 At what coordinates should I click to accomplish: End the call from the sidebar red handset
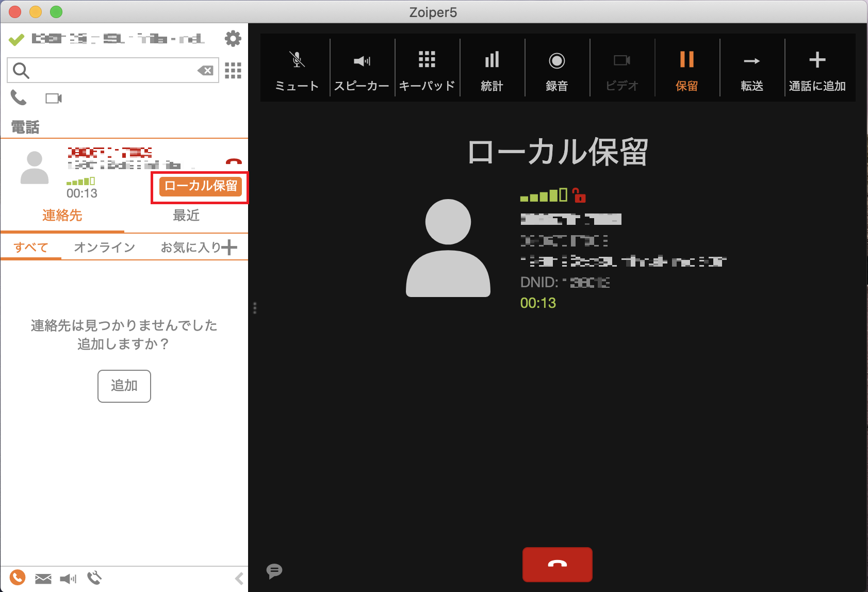coord(234,161)
